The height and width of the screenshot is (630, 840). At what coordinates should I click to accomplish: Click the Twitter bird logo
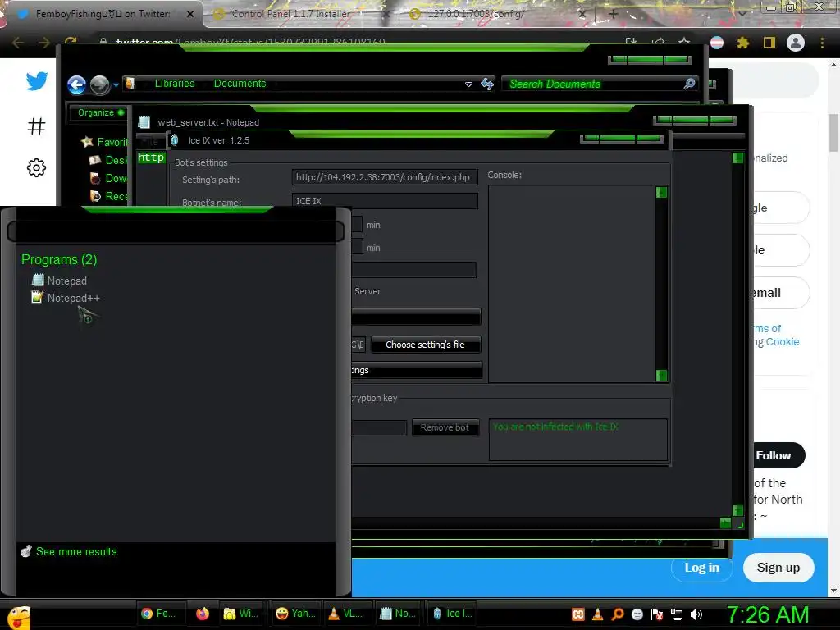[x=37, y=81]
